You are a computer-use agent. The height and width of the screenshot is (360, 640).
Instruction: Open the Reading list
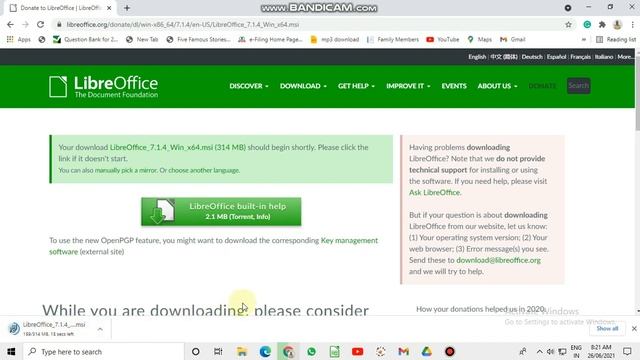pos(616,40)
